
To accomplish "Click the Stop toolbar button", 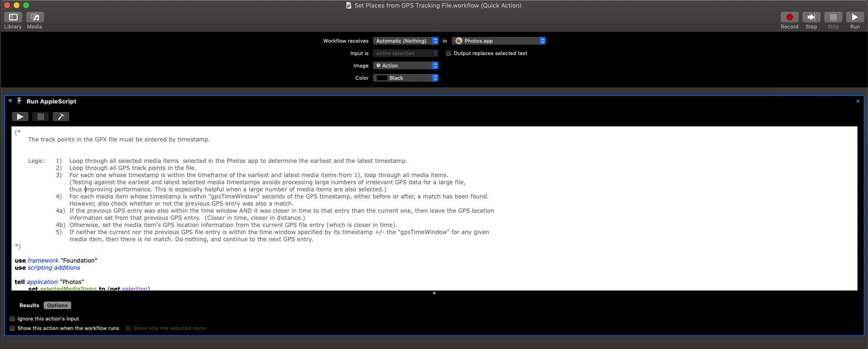I will 833,17.
